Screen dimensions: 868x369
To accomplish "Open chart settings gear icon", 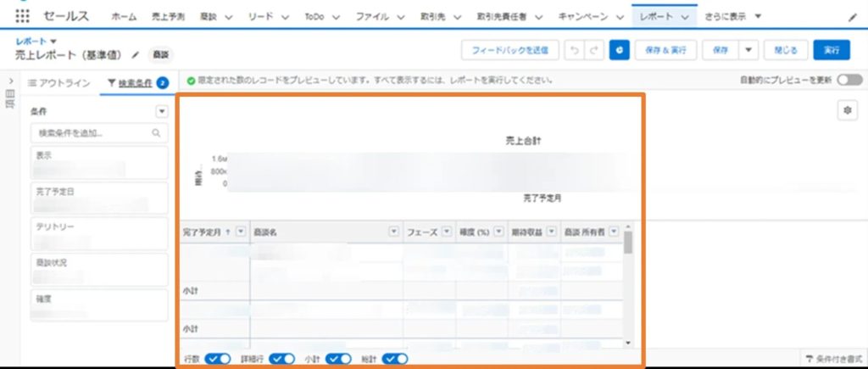I will pyautogui.click(x=847, y=110).
